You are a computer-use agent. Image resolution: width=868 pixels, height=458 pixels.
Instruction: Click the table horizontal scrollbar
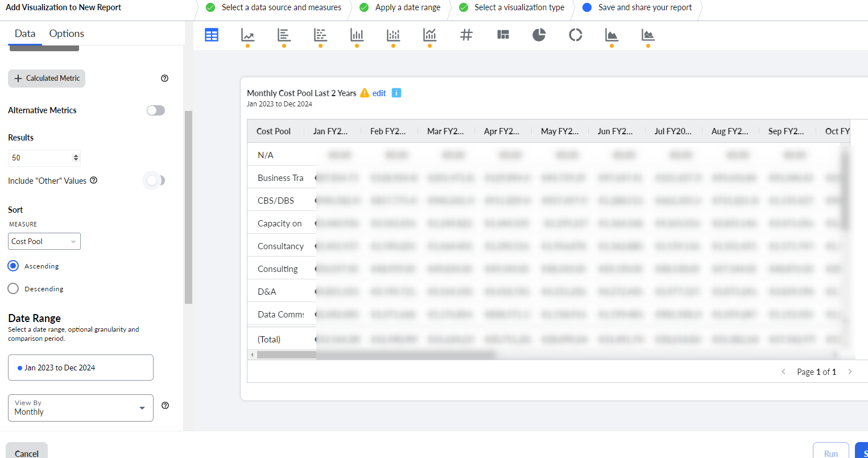[377, 355]
